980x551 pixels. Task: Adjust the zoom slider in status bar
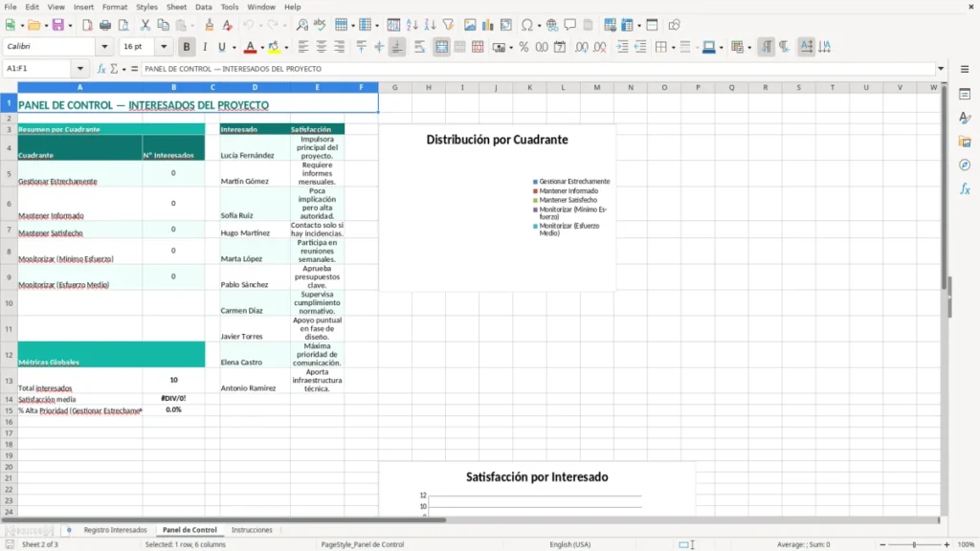click(x=914, y=544)
